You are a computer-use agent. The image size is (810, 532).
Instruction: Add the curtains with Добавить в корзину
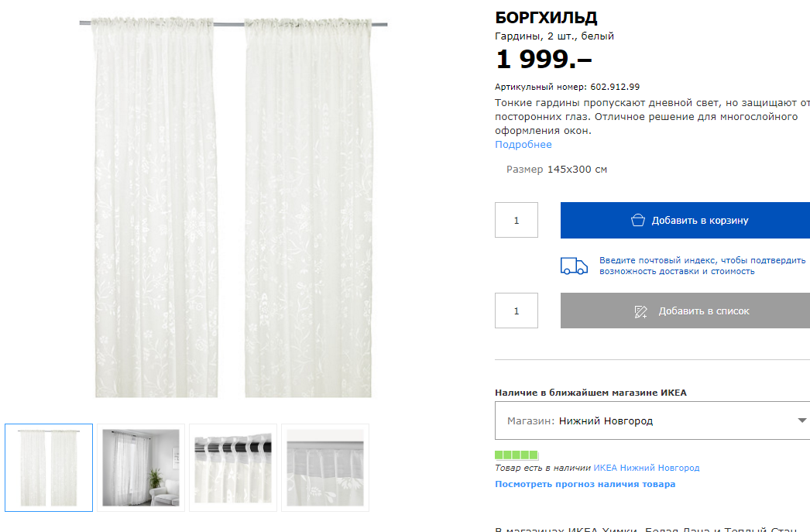click(x=685, y=220)
